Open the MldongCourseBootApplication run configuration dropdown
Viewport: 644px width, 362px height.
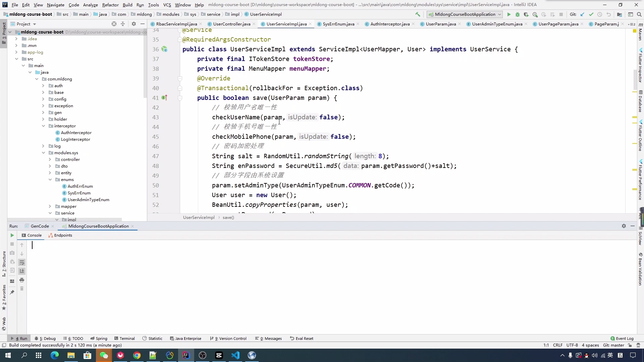click(465, 14)
